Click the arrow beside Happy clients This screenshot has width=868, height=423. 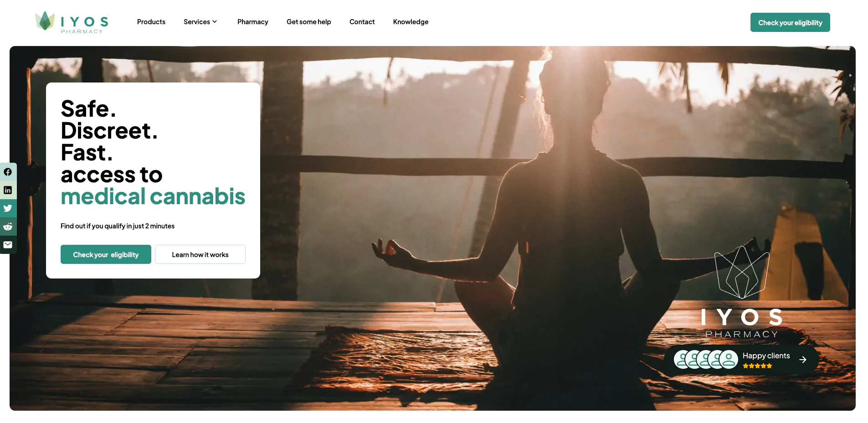[803, 360]
